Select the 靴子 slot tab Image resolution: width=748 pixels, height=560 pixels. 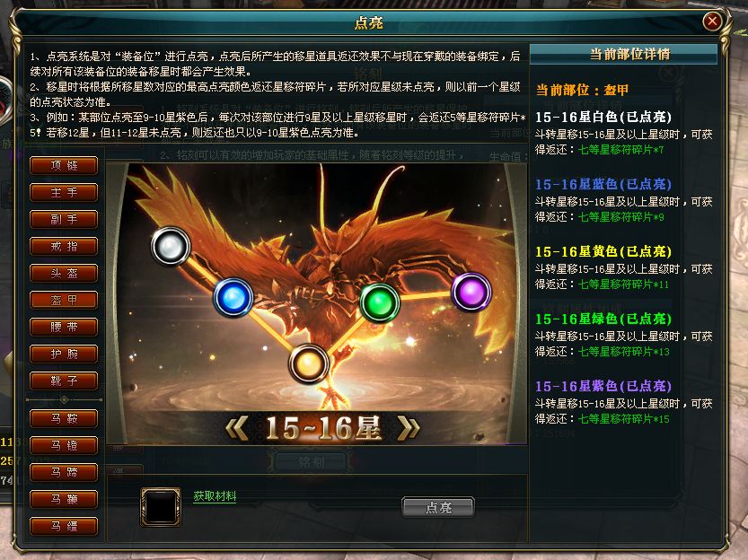coord(64,381)
